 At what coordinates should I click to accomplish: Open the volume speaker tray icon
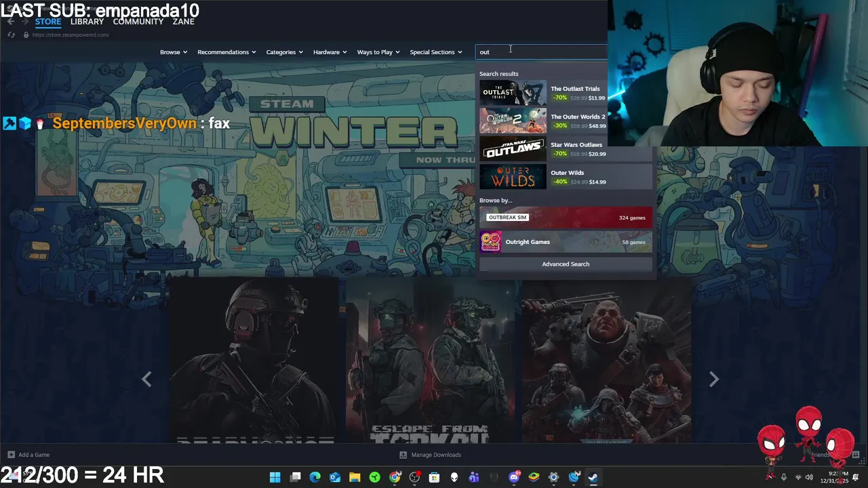click(809, 477)
